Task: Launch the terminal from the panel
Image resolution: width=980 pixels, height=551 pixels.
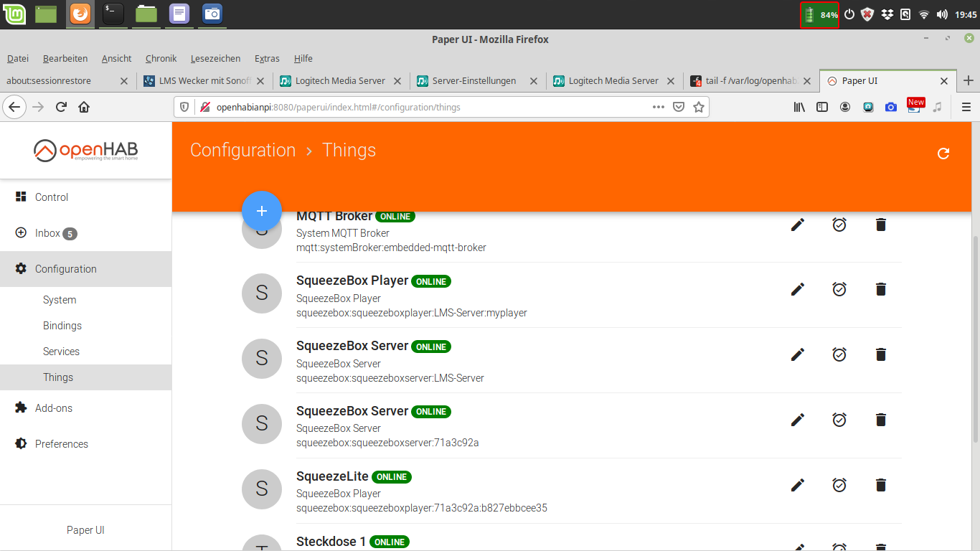Action: point(113,14)
